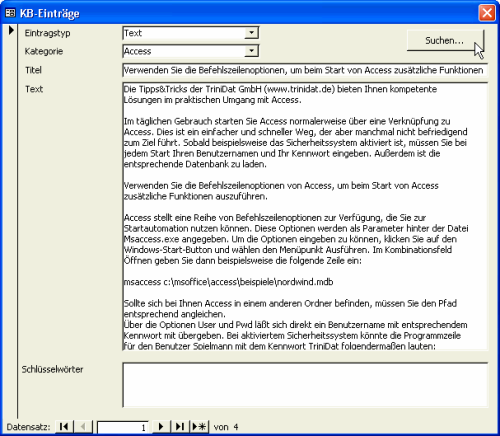Go to the first record
This screenshot has width=500, height=436.
64,426
